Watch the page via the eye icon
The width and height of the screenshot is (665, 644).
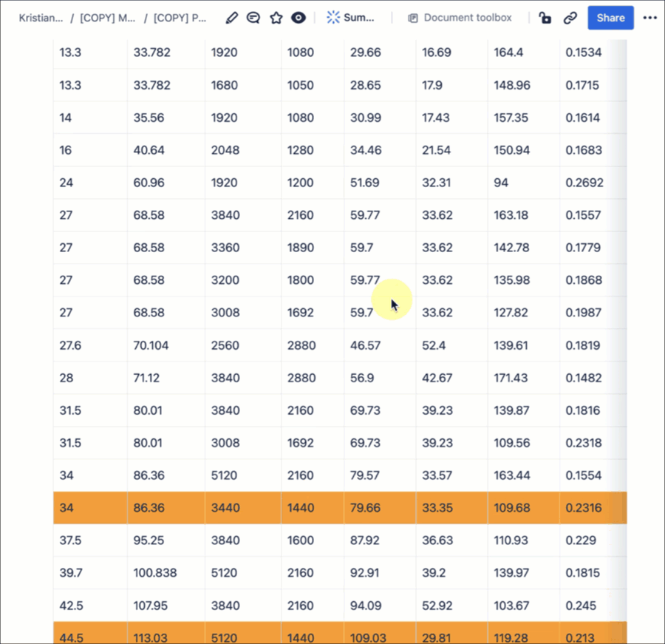tap(298, 17)
